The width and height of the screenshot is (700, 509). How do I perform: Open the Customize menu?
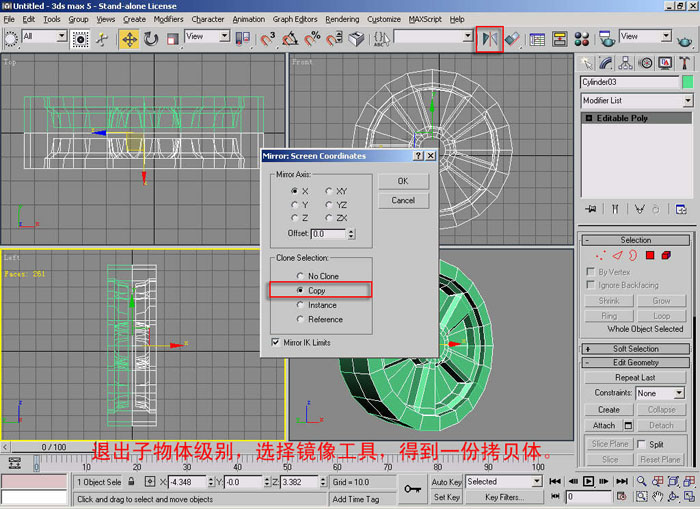(x=384, y=19)
